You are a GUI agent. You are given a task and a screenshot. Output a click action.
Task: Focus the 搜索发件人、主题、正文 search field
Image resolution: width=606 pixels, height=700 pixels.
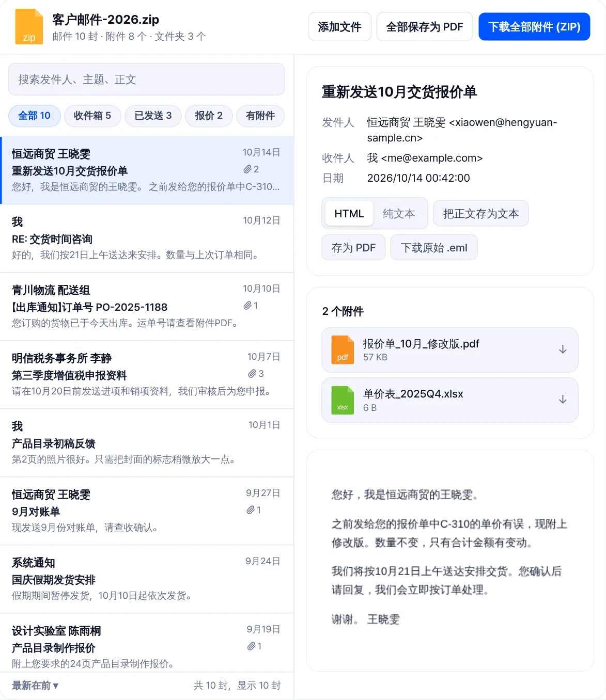147,79
